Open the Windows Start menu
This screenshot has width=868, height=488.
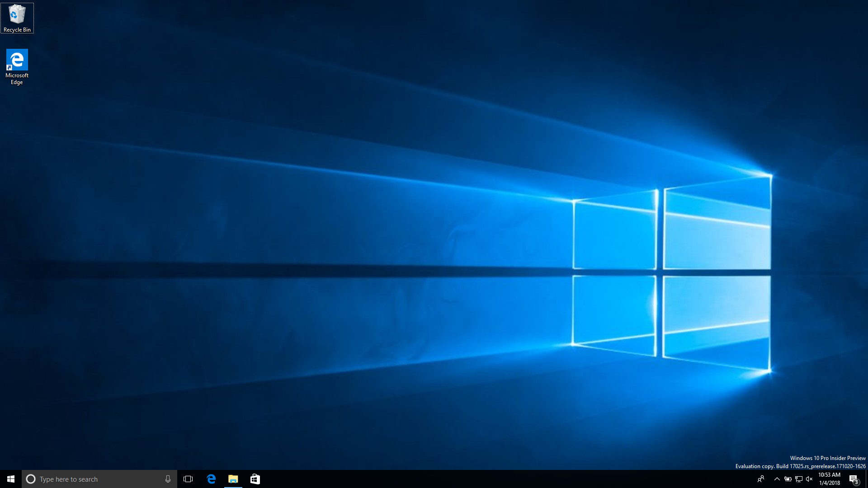[11, 479]
